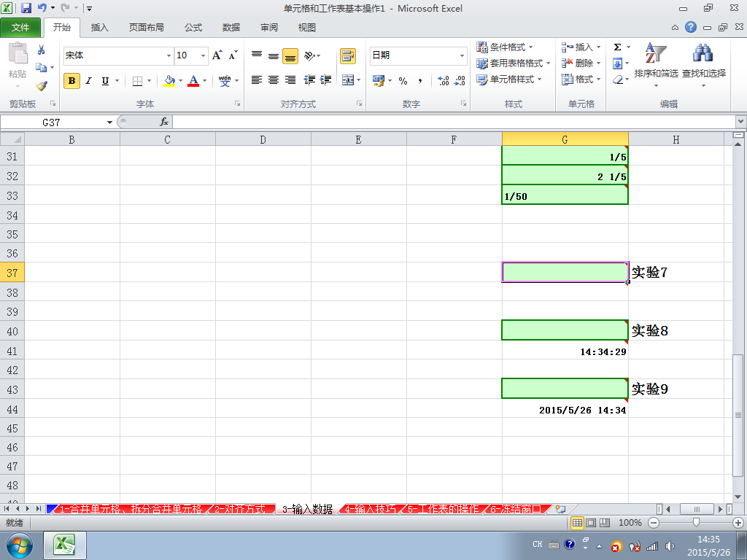Open 删除 cells dropdown

[581, 63]
